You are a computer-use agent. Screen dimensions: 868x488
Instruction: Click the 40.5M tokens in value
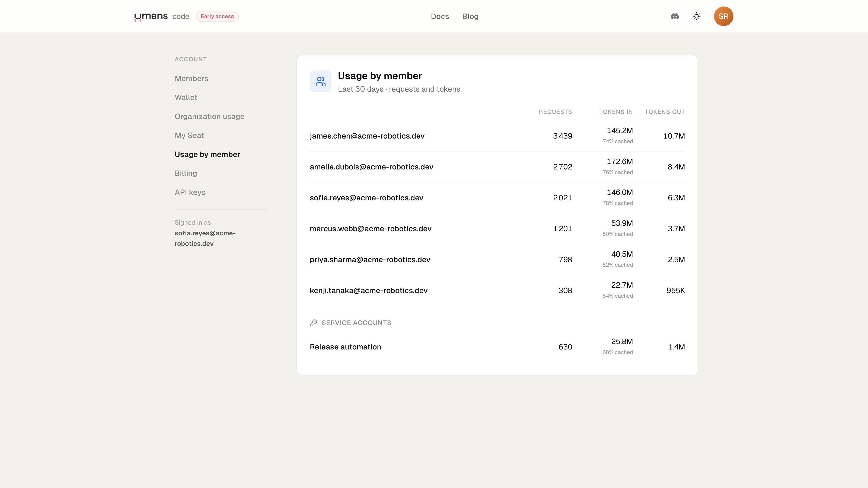[622, 254]
